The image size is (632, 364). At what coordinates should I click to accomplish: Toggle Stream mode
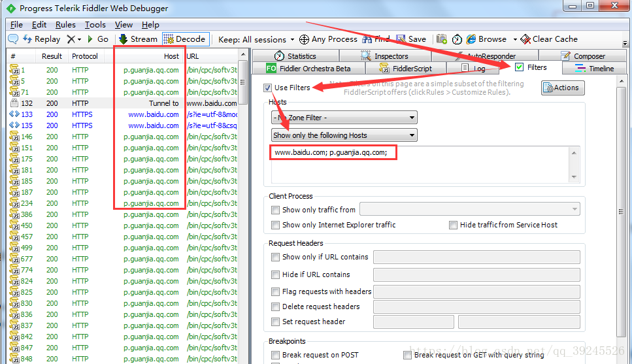coord(138,39)
